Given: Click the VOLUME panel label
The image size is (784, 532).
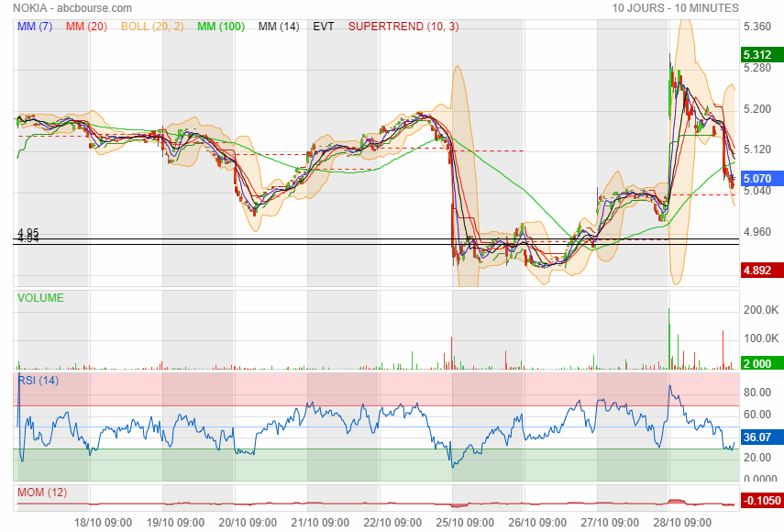Looking at the screenshot, I should tap(40, 298).
